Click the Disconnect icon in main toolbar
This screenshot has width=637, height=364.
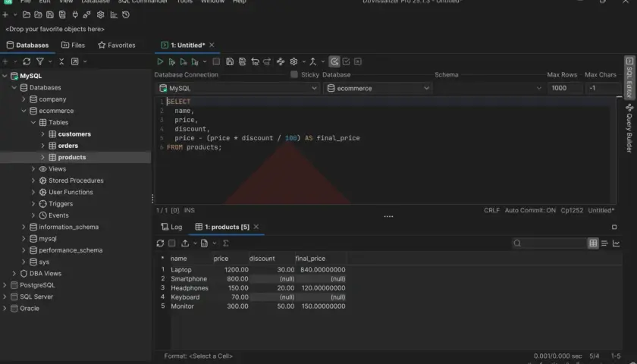click(86, 14)
